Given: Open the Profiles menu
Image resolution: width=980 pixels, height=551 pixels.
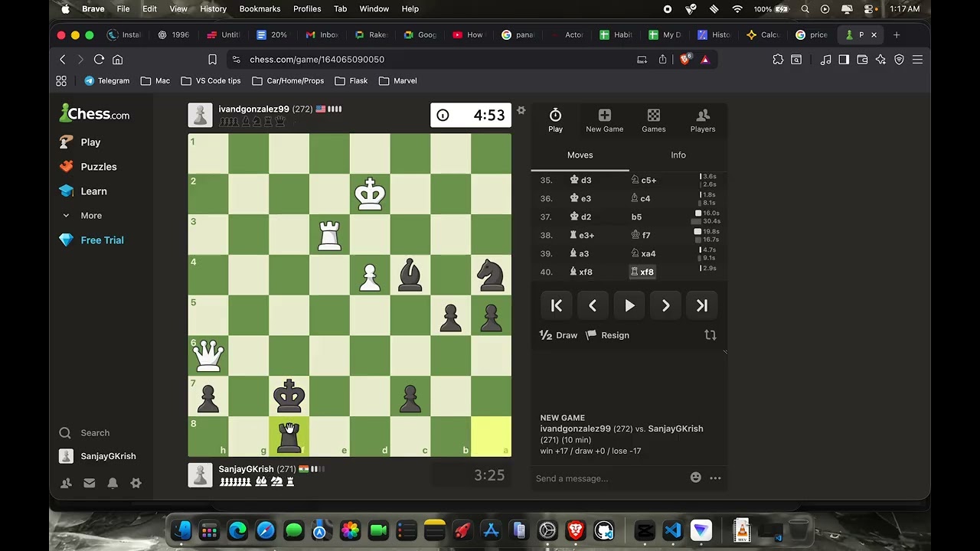Looking at the screenshot, I should tap(307, 9).
